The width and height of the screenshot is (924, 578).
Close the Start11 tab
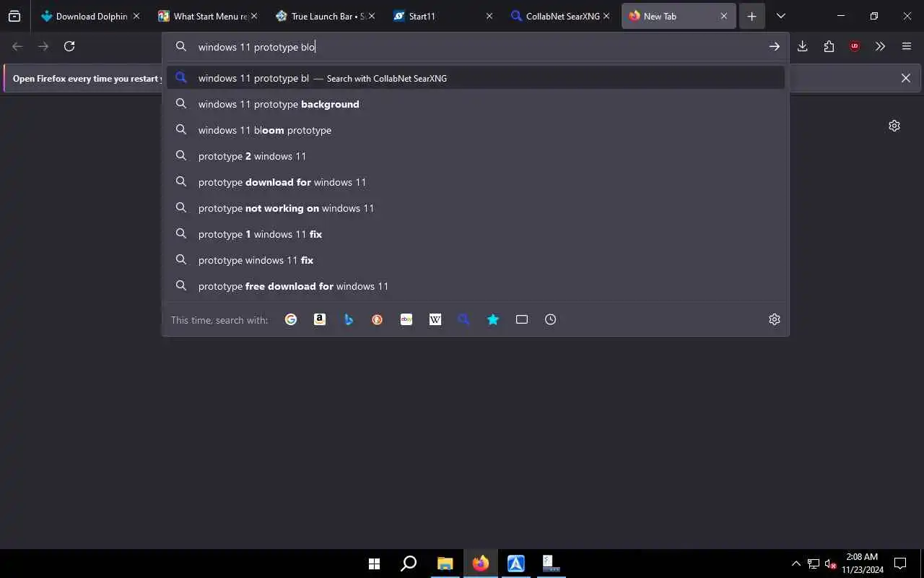(x=489, y=16)
